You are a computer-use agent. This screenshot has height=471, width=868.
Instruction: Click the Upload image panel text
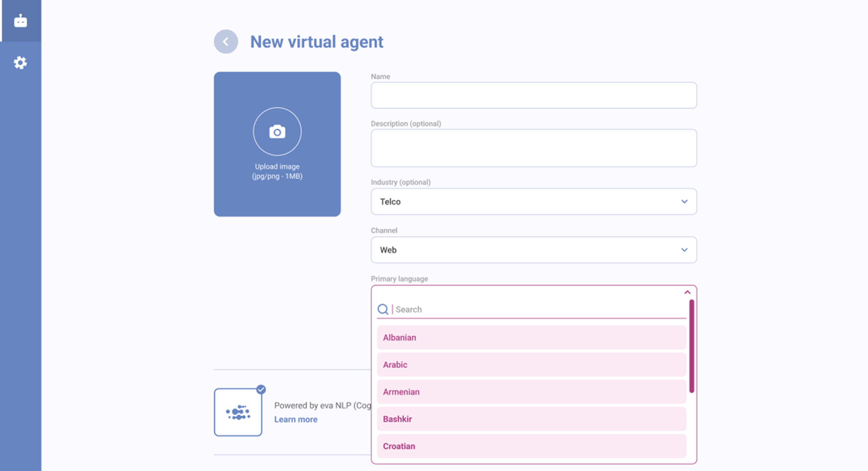pyautogui.click(x=277, y=171)
